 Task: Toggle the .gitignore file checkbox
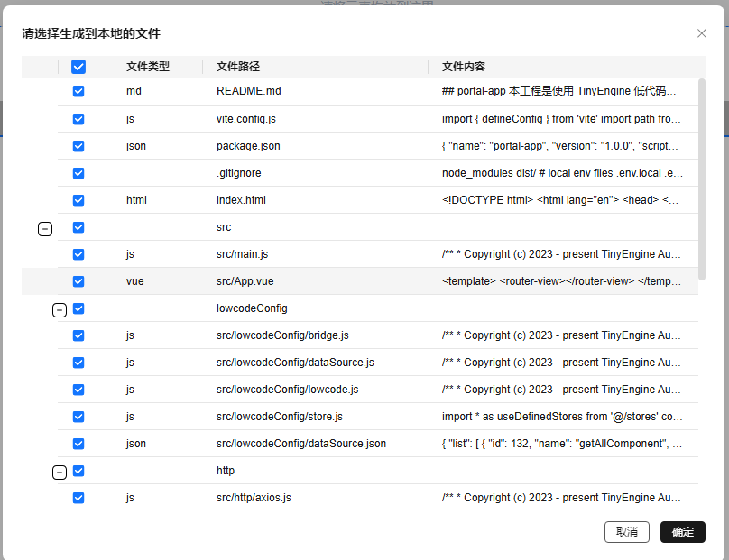coord(78,172)
